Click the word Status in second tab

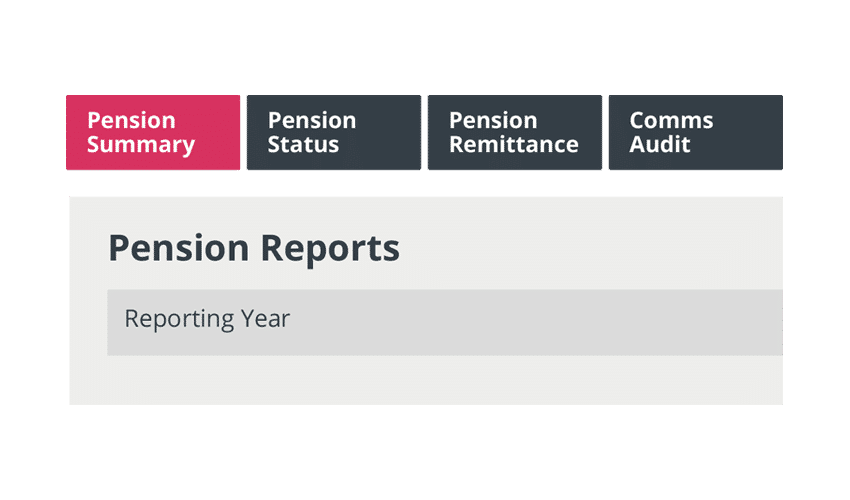[303, 145]
